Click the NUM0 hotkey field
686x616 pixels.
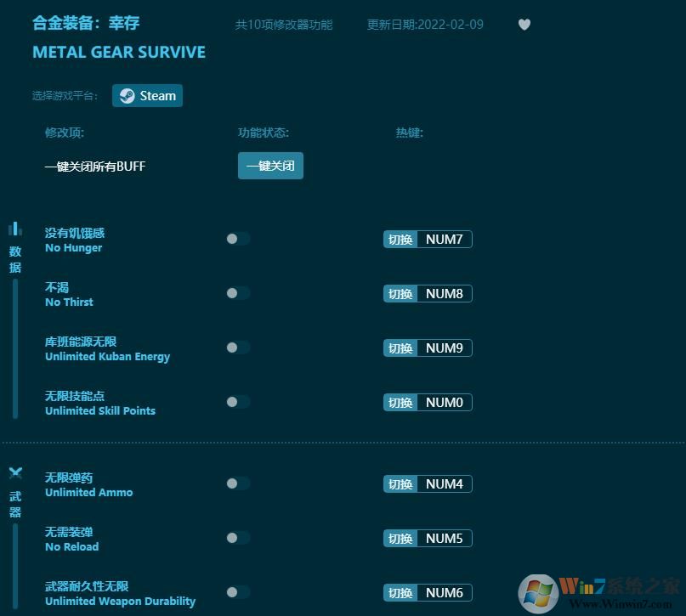pos(444,403)
